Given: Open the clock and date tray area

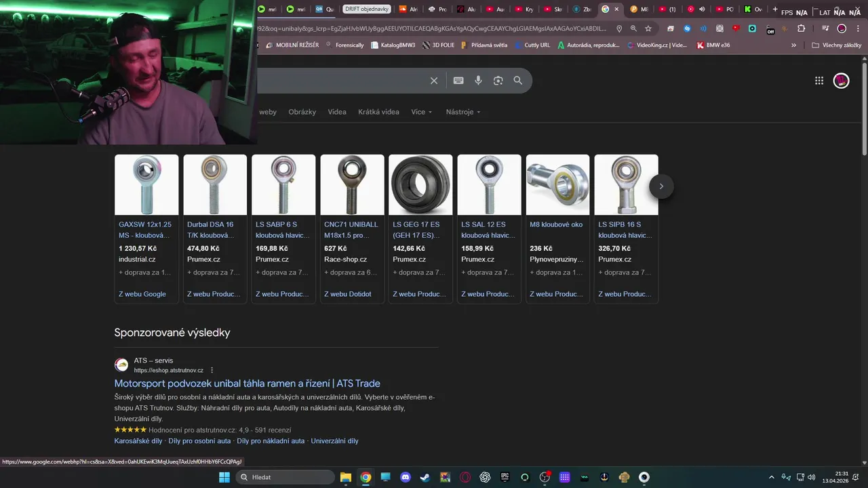Looking at the screenshot, I should click(835, 477).
